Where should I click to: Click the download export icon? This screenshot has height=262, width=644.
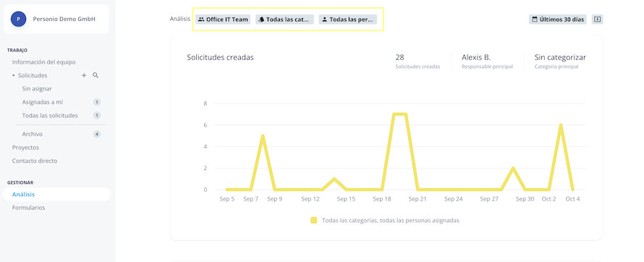(x=597, y=20)
